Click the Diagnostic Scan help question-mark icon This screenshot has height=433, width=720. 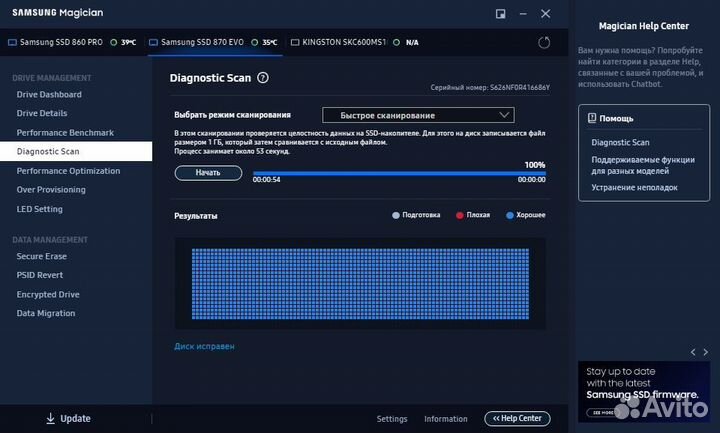(x=263, y=78)
